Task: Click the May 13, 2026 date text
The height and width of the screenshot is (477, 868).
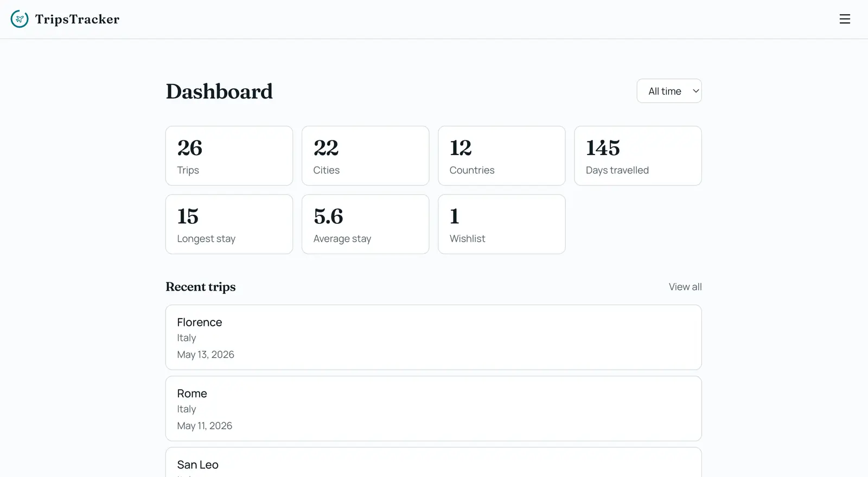Action: tap(206, 354)
